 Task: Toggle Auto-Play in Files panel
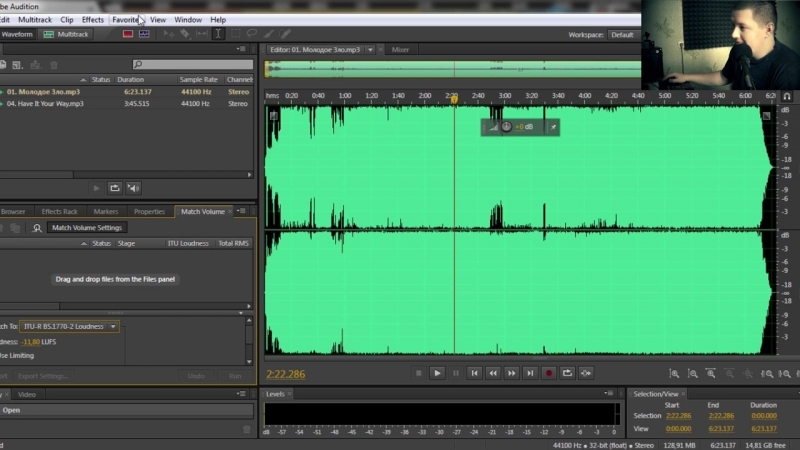[133, 188]
